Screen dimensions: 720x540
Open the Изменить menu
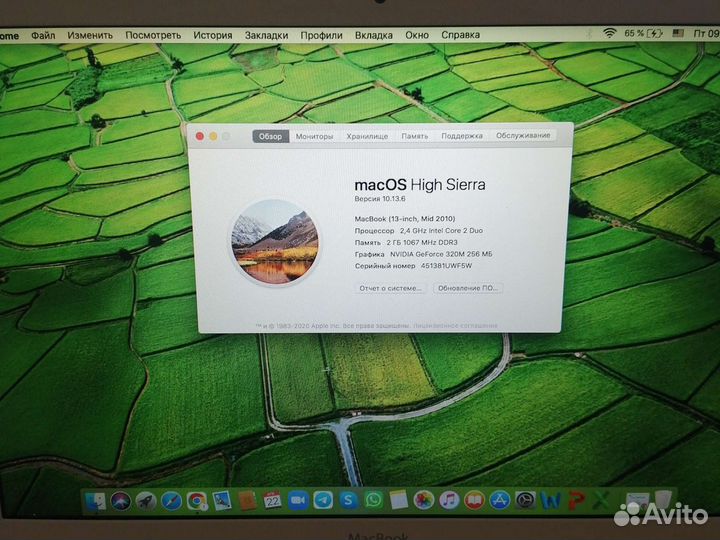[x=90, y=35]
